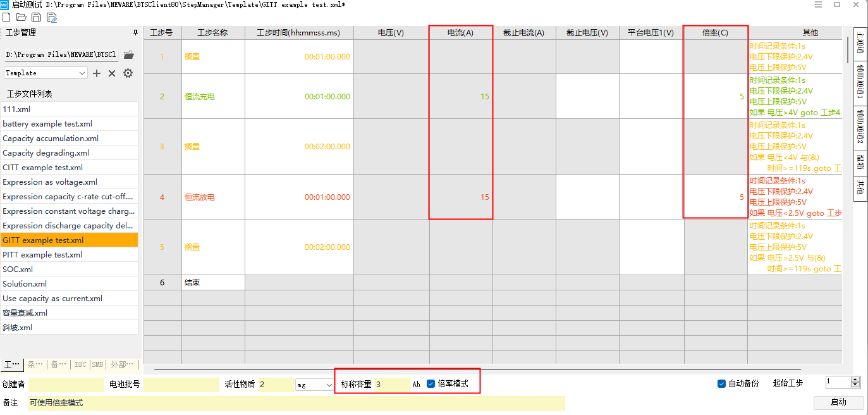Image resolution: width=868 pixels, height=415 pixels.
Task: Select Capacity degrading.xml
Action: [x=69, y=152]
